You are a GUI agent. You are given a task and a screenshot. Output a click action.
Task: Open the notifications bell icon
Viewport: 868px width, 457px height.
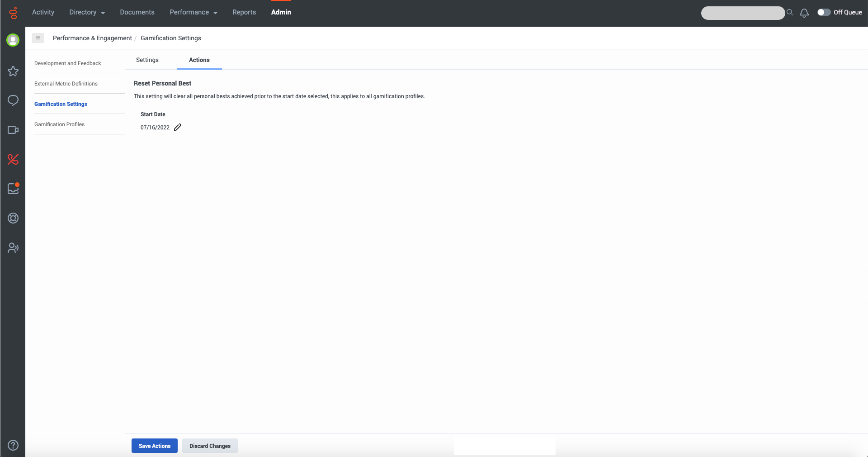[x=804, y=13]
